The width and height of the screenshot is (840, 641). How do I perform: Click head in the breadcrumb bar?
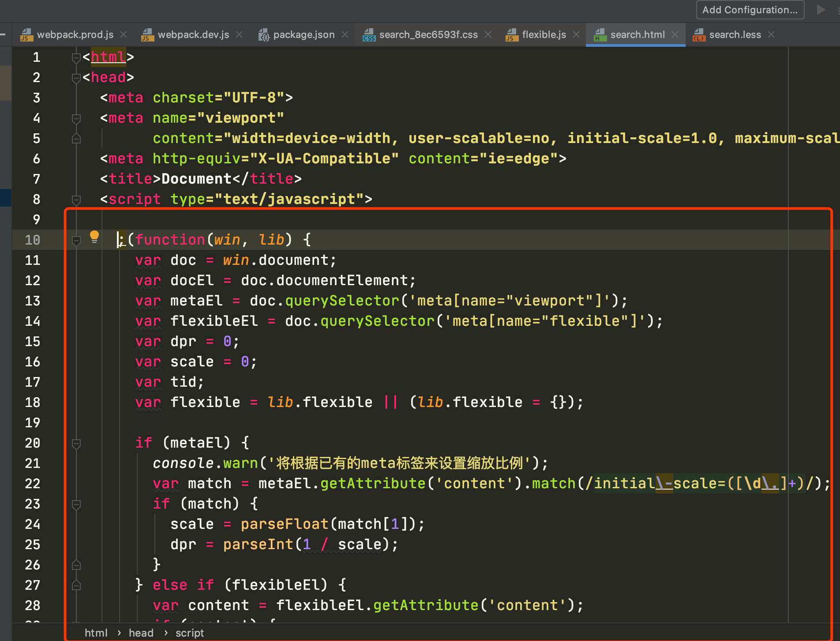point(141,633)
